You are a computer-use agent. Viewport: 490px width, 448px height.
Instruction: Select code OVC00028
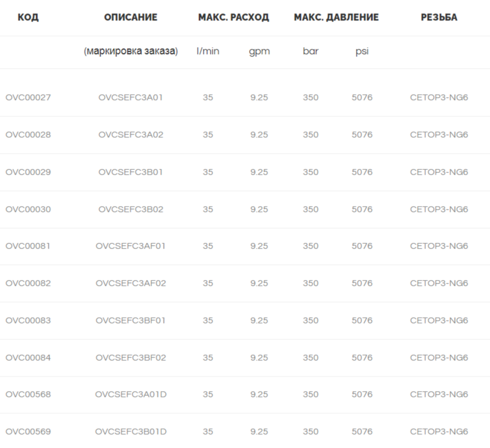pyautogui.click(x=28, y=134)
